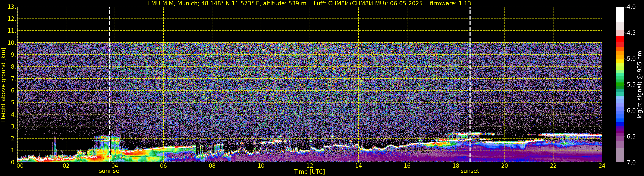Click the height axis tick label '9.'
This screenshot has height=176, width=644.
pos(13,55)
